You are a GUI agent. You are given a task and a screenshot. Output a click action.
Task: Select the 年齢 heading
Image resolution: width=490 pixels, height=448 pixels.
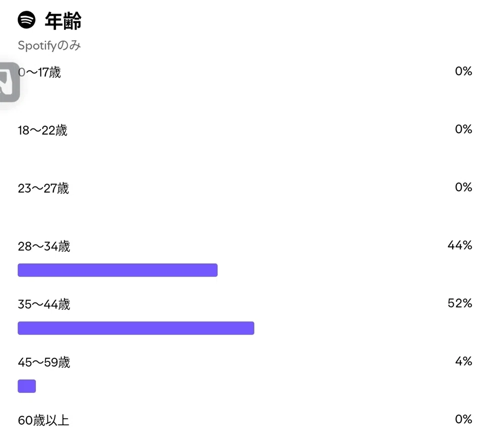click(63, 21)
